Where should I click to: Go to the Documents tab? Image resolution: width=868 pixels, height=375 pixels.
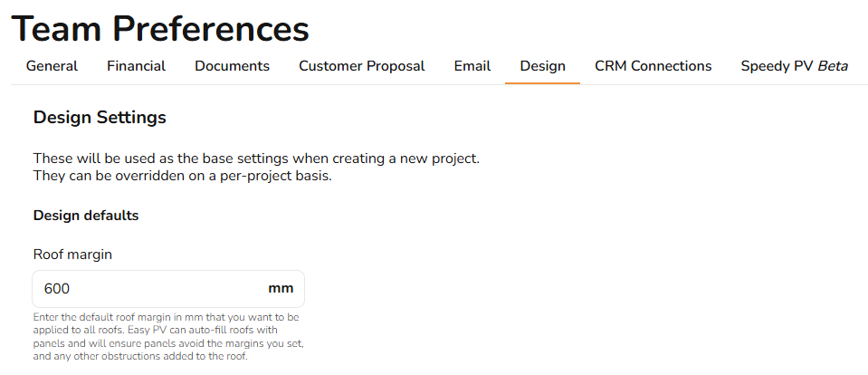tap(232, 66)
